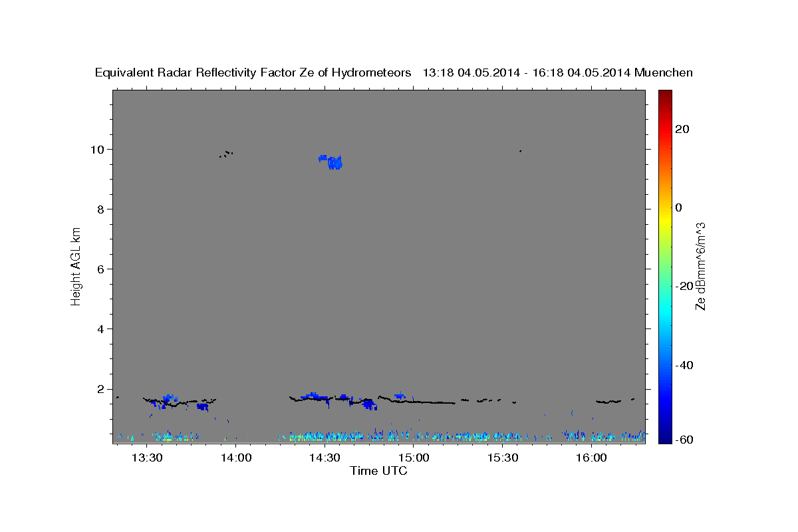Pick the dark blue bottom of the colorbar

(x=664, y=438)
